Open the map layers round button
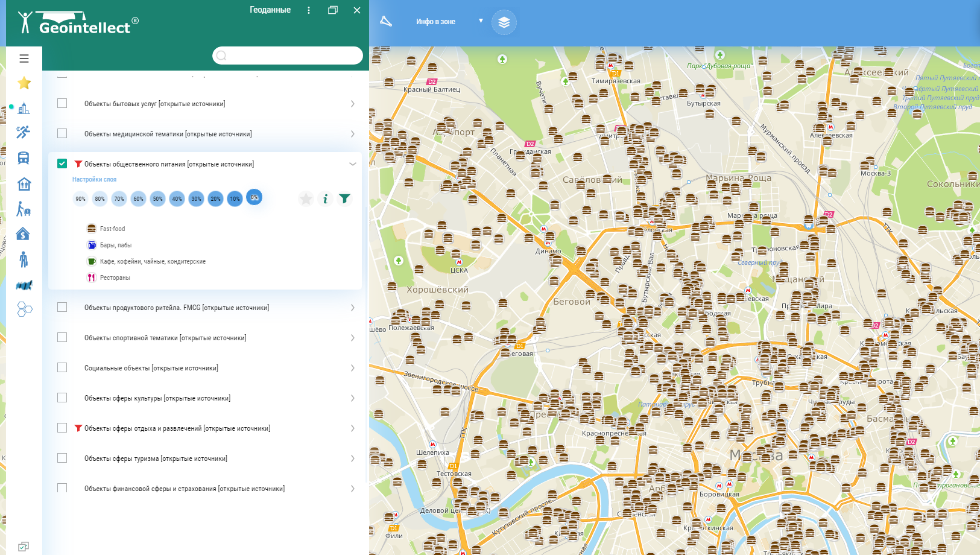 [x=504, y=22]
